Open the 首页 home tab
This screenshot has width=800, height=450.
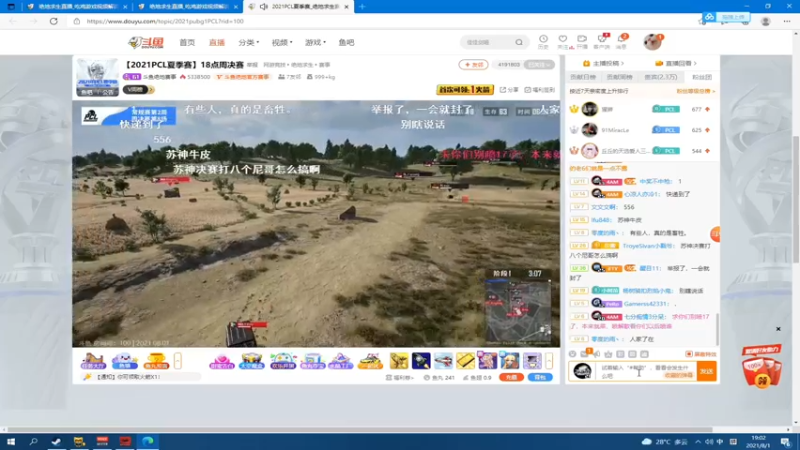coord(187,42)
